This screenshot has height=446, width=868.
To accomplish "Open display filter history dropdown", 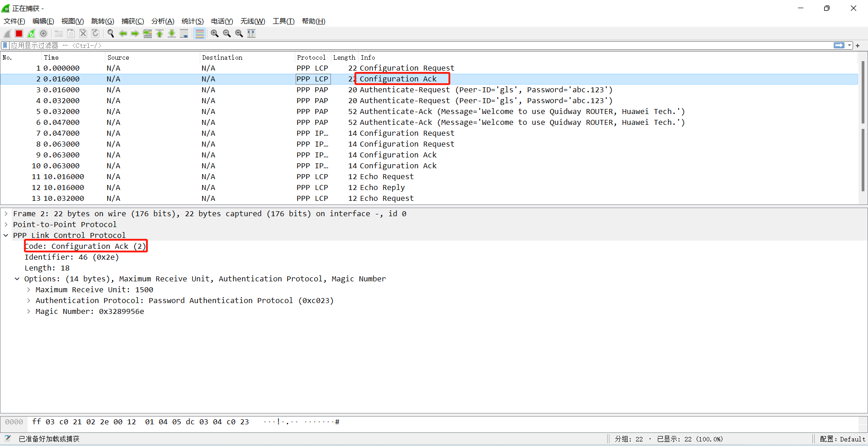I will pos(849,45).
